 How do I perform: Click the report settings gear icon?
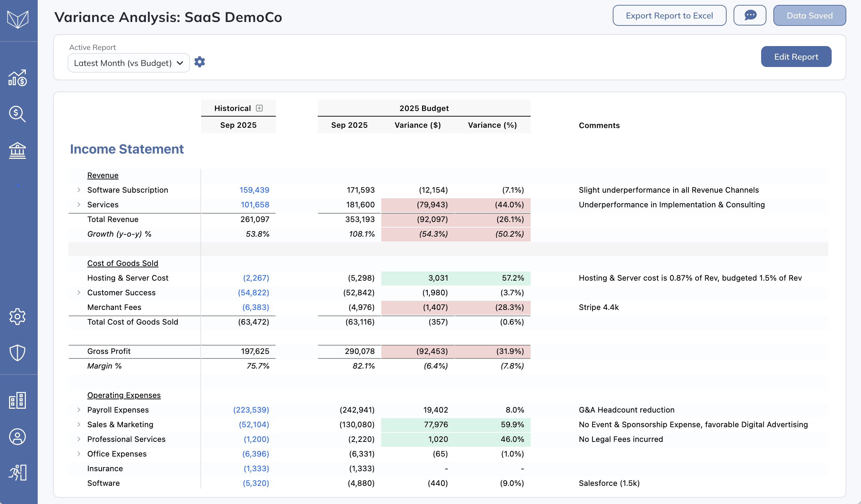click(x=200, y=62)
